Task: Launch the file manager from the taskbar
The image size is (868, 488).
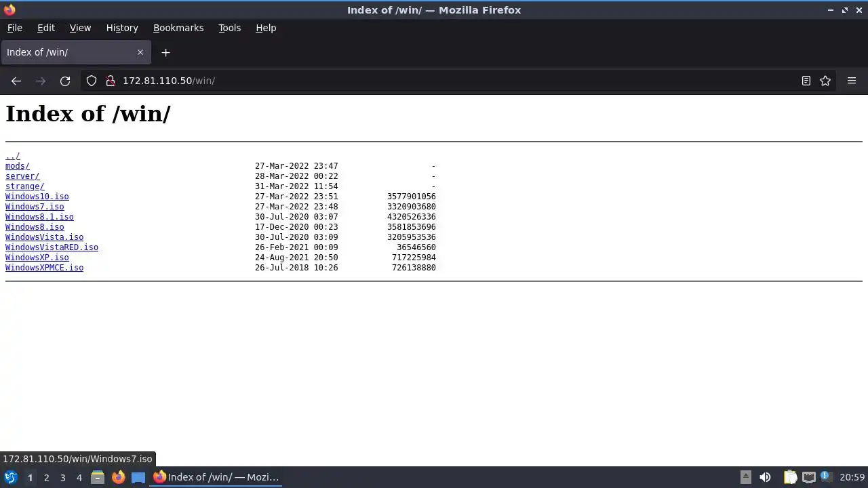Action: click(98, 477)
